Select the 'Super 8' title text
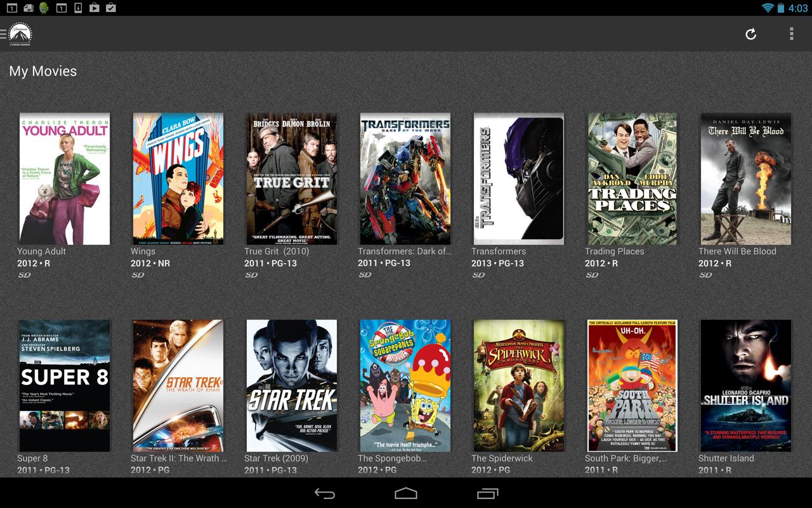 pos(32,458)
